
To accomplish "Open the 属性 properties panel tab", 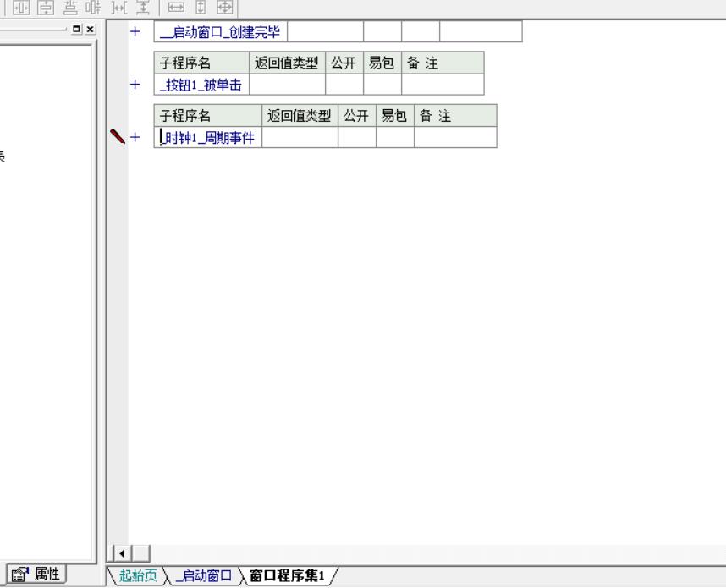I will (x=36, y=574).
